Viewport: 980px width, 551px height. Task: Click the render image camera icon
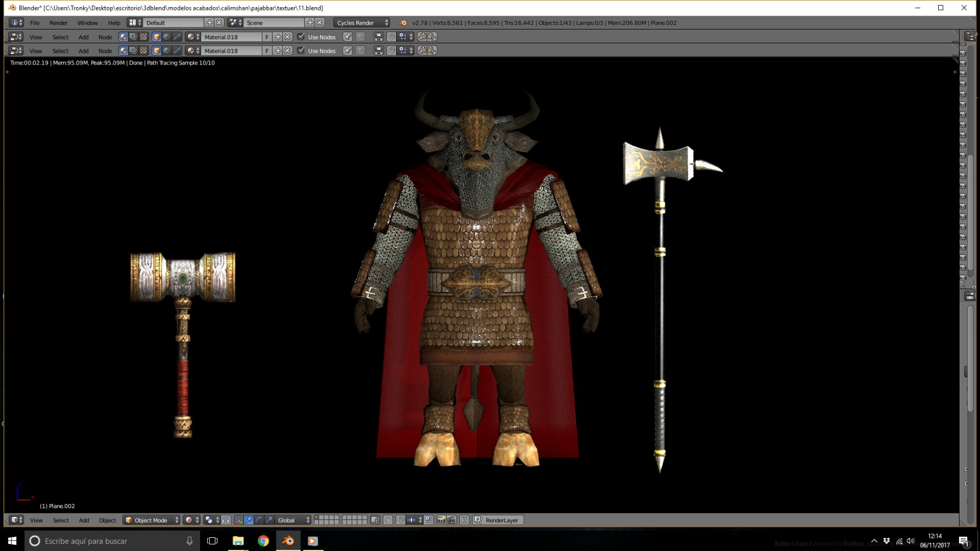(441, 520)
